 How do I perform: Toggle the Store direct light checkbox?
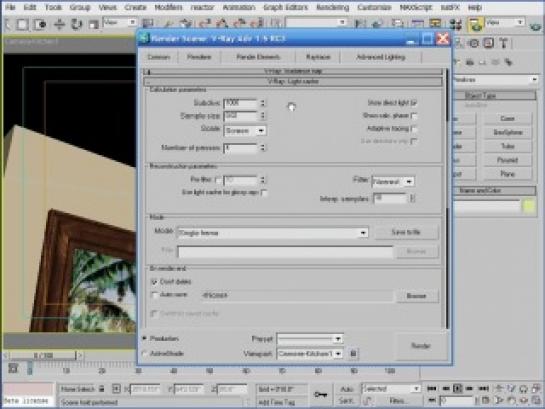pyautogui.click(x=414, y=103)
